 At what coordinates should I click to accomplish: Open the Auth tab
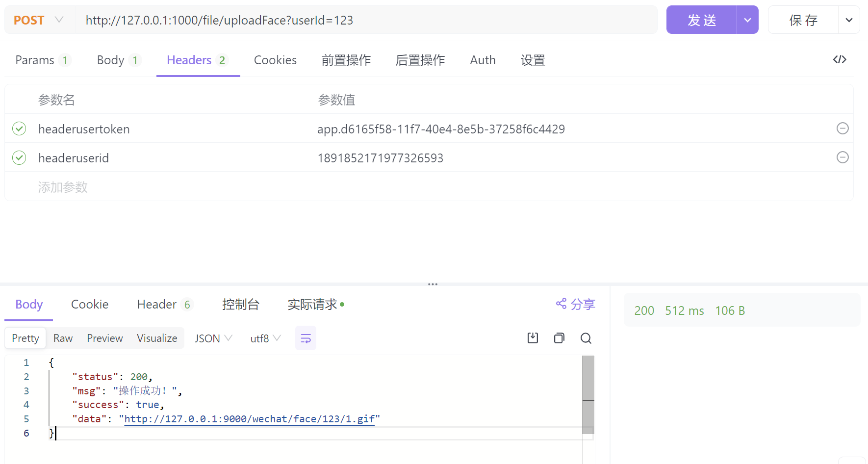483,59
